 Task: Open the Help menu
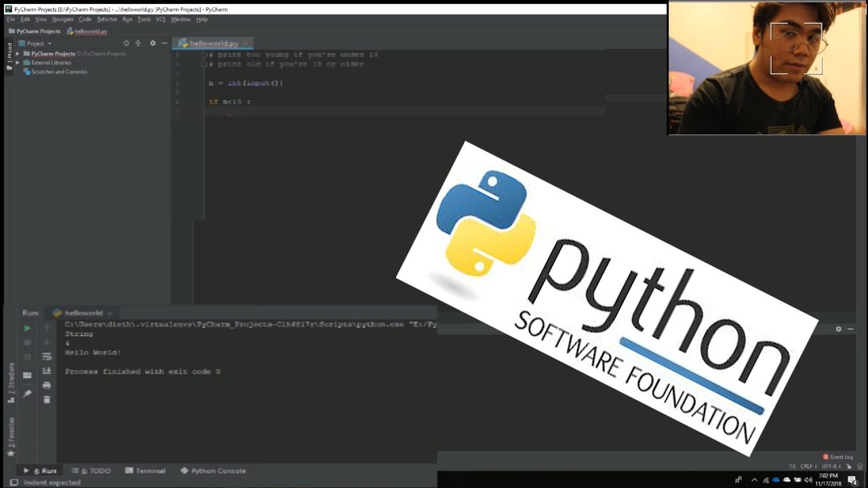click(201, 20)
